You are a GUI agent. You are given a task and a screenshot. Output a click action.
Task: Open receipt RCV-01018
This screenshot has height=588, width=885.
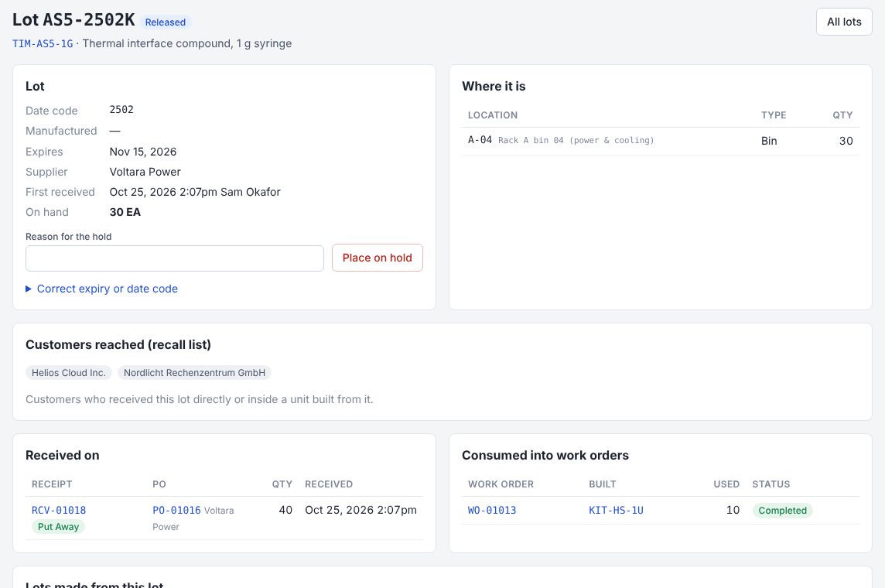pyautogui.click(x=59, y=510)
